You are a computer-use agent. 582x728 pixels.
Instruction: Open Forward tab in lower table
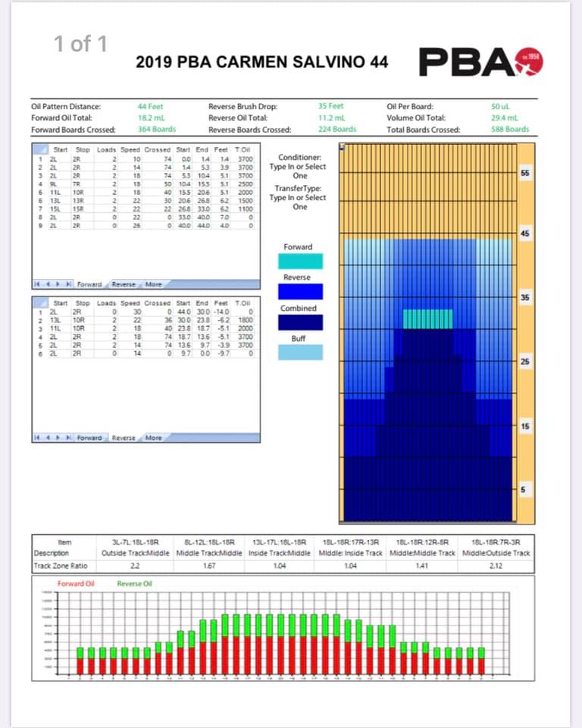89,438
